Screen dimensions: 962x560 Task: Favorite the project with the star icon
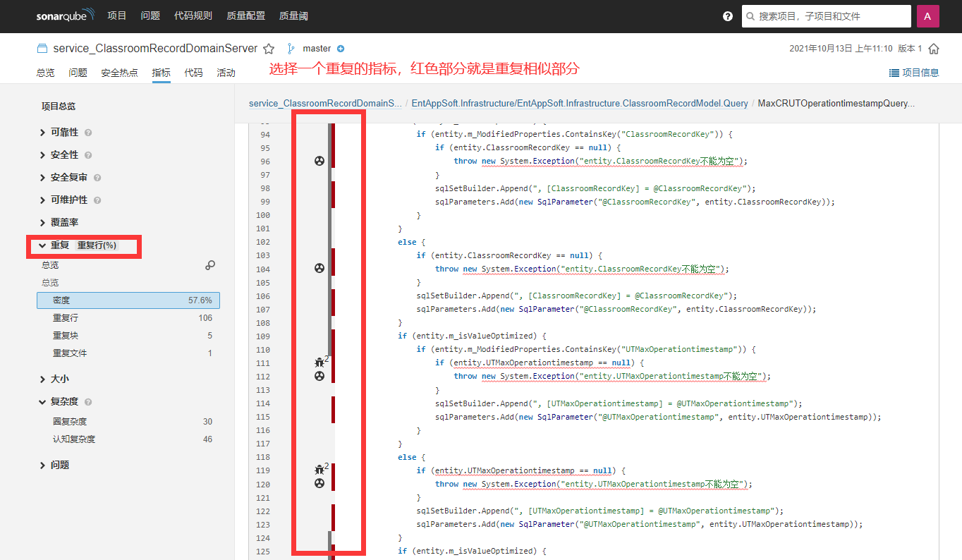point(269,49)
